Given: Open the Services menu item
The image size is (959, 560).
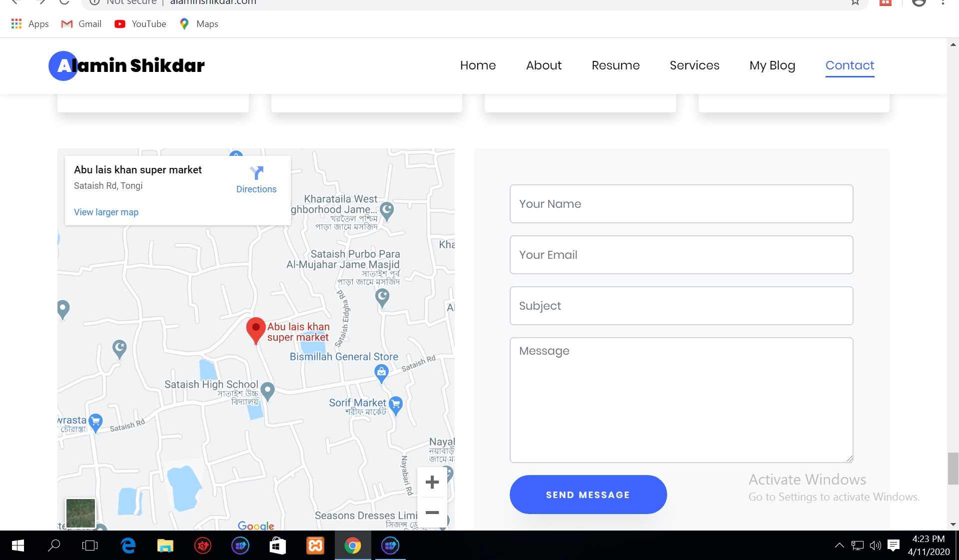Looking at the screenshot, I should (694, 65).
